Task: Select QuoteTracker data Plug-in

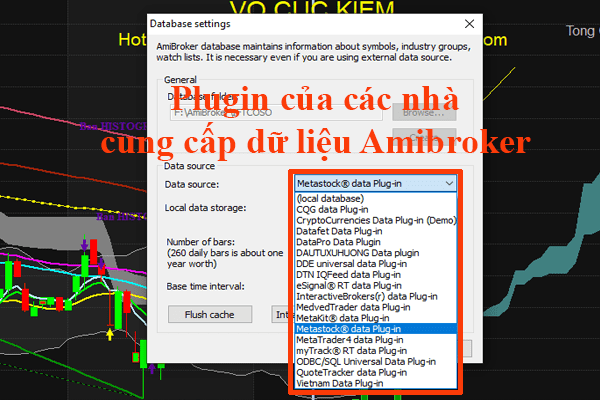Action: pos(375,372)
